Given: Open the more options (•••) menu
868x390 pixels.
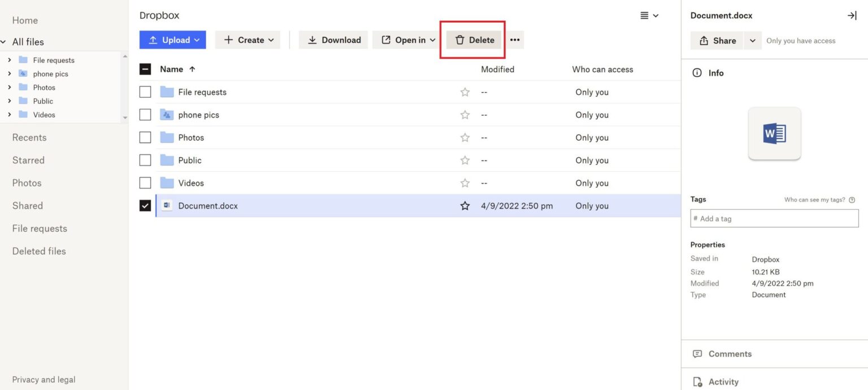Looking at the screenshot, I should click(x=515, y=40).
